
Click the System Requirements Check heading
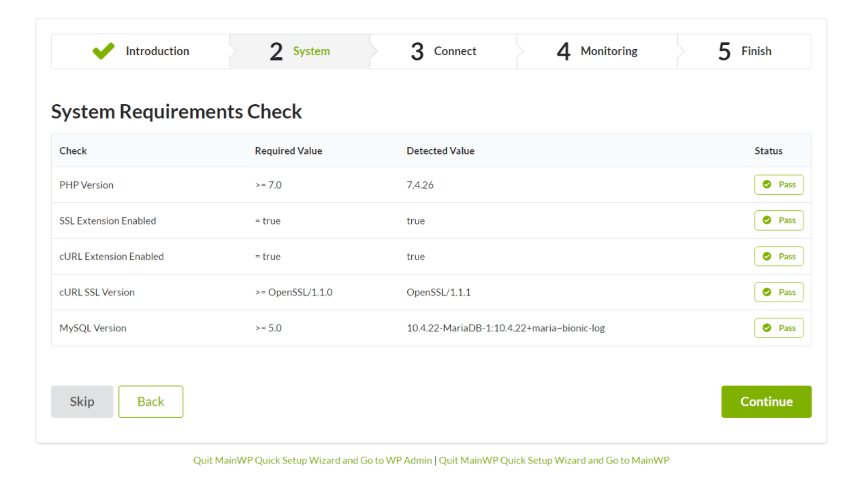tap(176, 112)
